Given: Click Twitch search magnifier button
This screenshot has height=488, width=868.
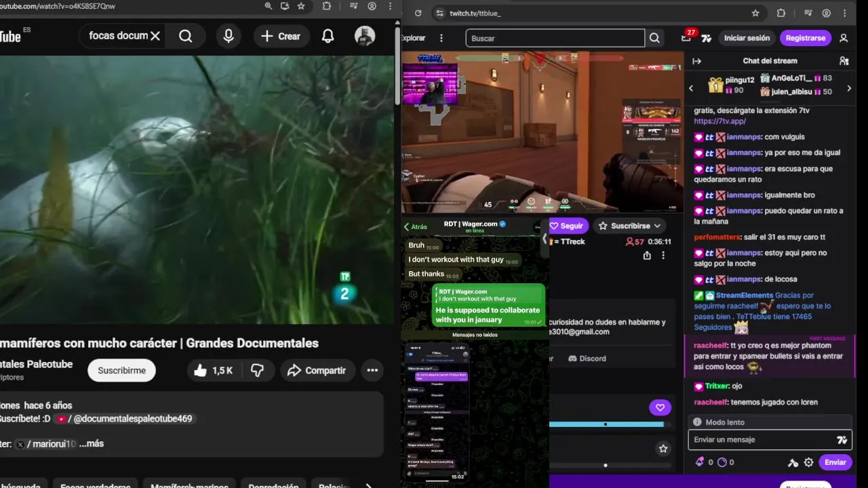Looking at the screenshot, I should click(654, 38).
